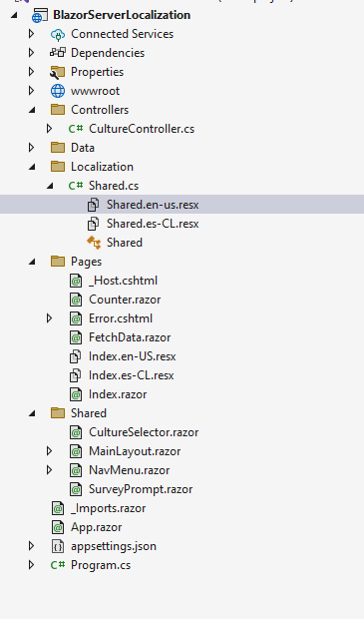
Task: Click the Pages folder icon
Action: coord(58,262)
